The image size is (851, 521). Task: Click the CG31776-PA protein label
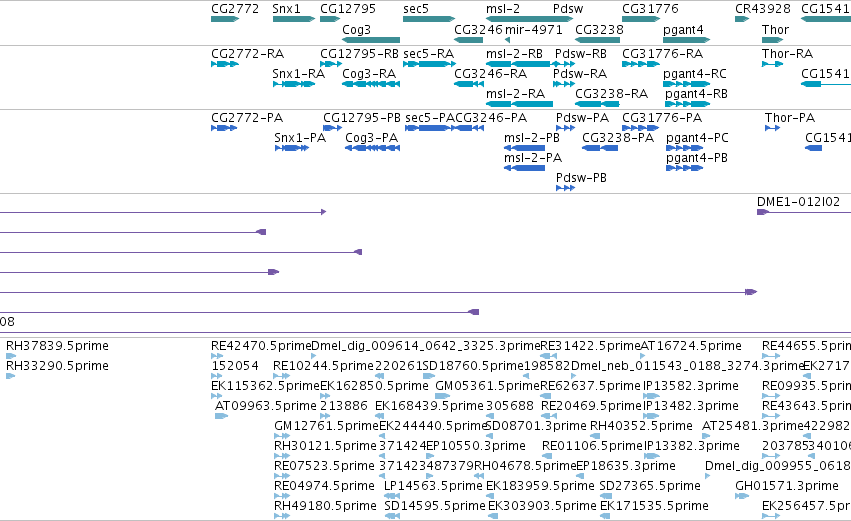click(662, 118)
